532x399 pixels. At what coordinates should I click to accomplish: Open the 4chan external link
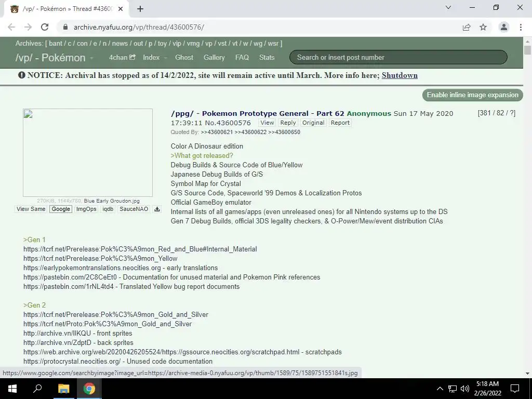tap(122, 57)
